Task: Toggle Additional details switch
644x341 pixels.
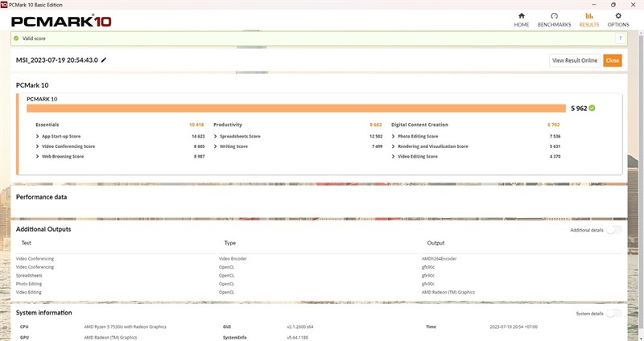Action: point(614,230)
